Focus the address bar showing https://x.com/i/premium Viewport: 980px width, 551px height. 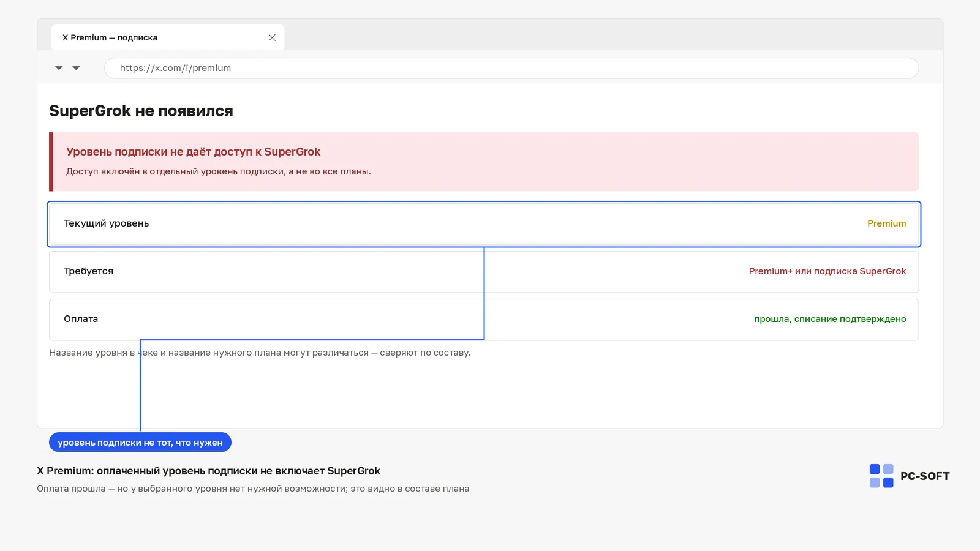511,68
